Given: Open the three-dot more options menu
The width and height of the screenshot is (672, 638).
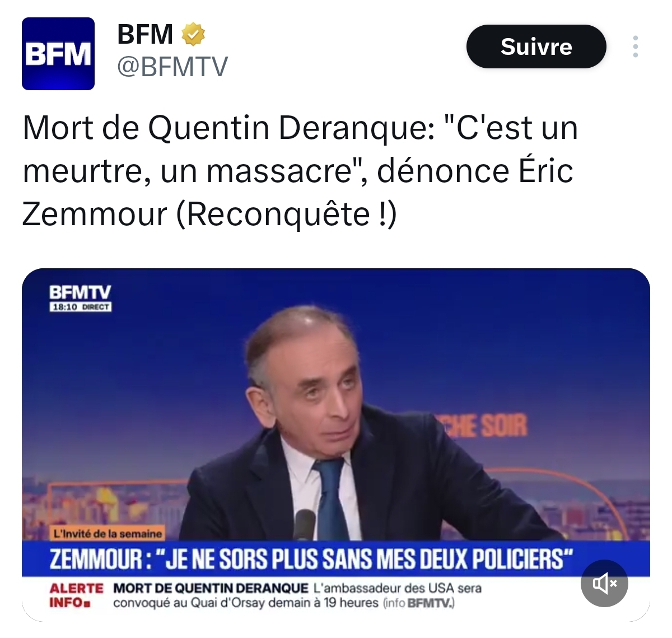Looking at the screenshot, I should coord(635,46).
